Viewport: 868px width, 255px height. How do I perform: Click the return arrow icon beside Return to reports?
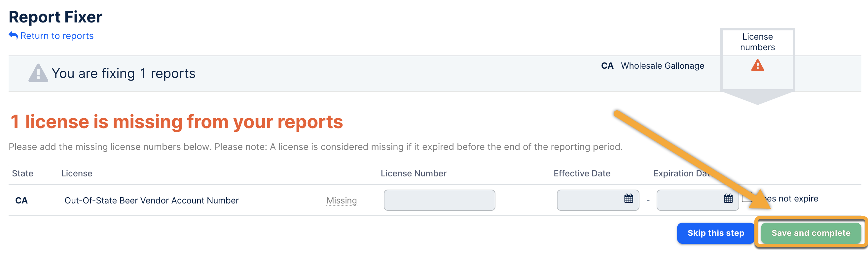tap(13, 35)
